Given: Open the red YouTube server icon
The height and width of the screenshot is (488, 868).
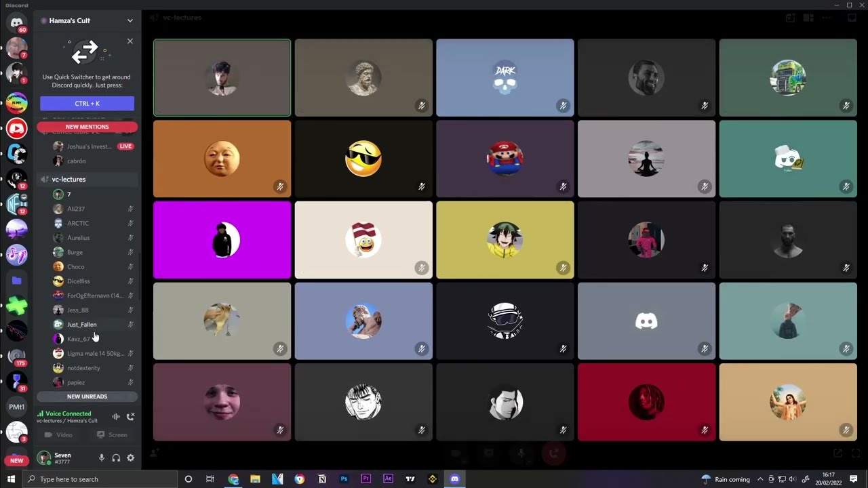Looking at the screenshot, I should [17, 128].
